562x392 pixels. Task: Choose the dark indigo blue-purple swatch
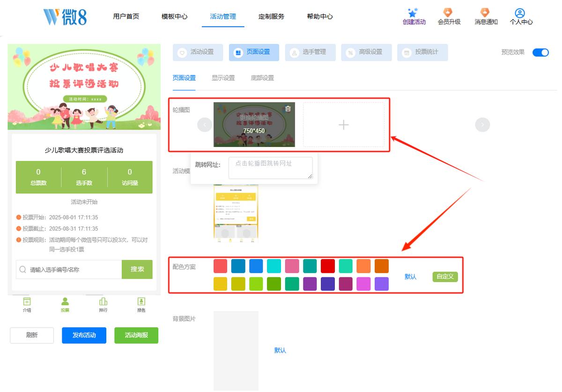[328, 284]
